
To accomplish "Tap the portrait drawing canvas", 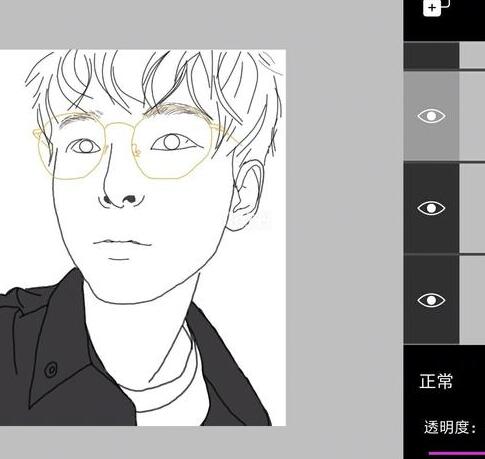I will (143, 237).
